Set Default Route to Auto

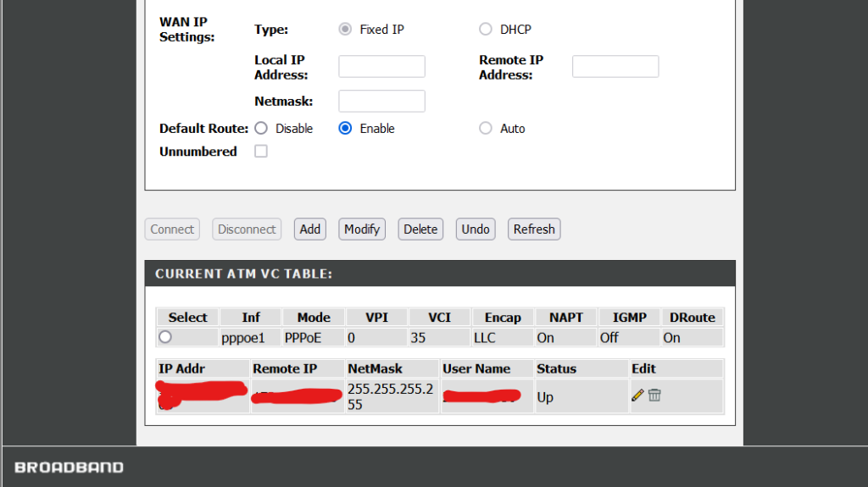(x=486, y=129)
